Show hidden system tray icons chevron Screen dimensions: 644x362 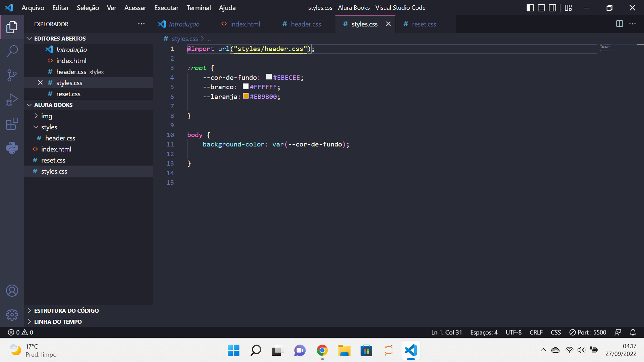[543, 350]
